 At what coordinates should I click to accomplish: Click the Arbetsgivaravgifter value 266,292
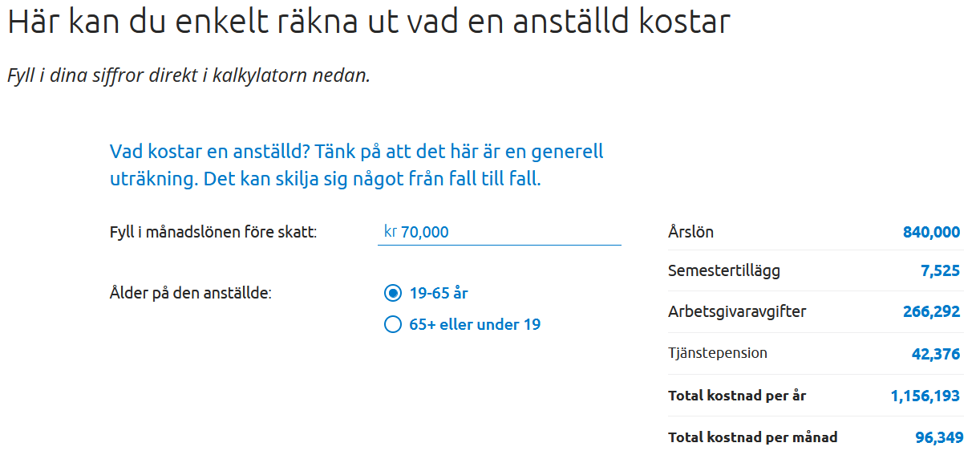click(x=931, y=311)
